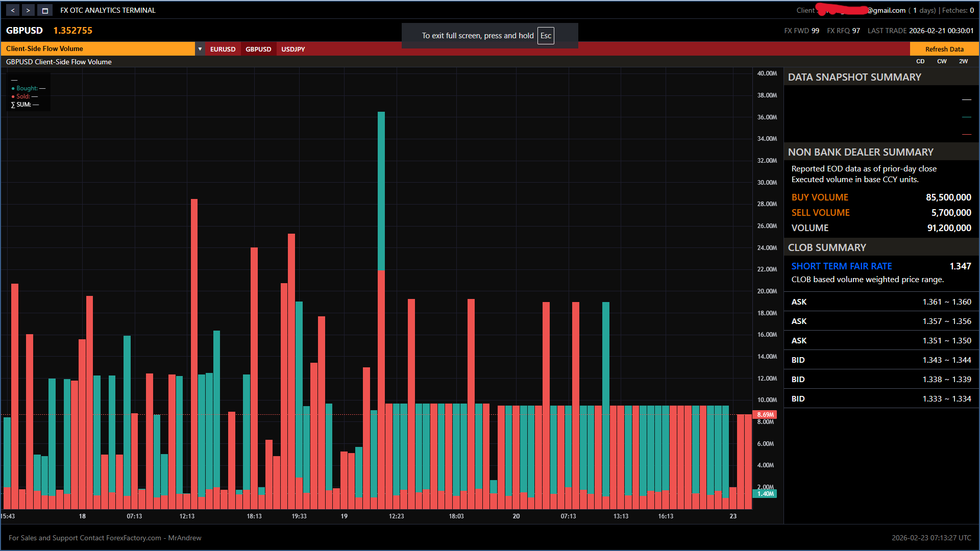
Task: Click the forward navigation arrow
Action: tap(29, 10)
